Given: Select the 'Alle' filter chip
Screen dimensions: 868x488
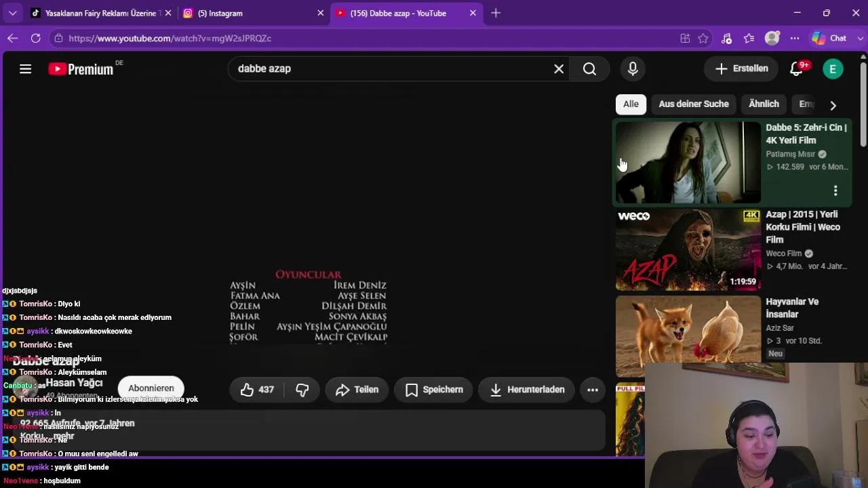Looking at the screenshot, I should coord(631,104).
